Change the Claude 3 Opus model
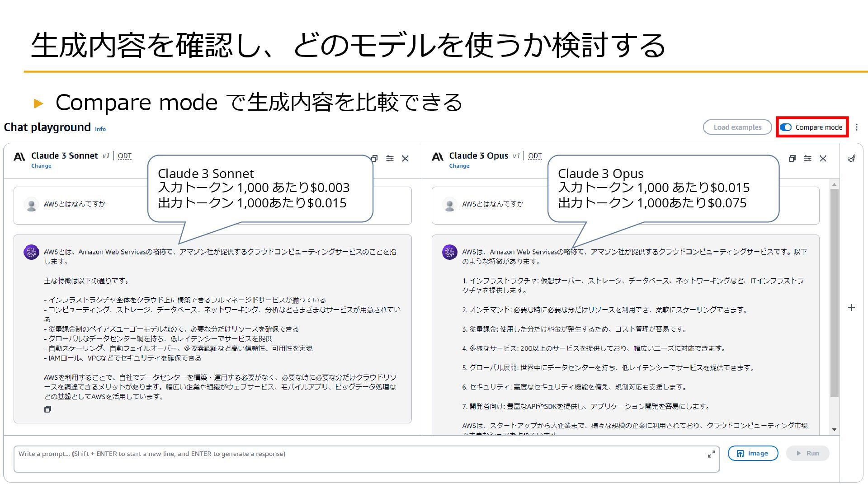Image resolution: width=868 pixels, height=488 pixels. (459, 166)
